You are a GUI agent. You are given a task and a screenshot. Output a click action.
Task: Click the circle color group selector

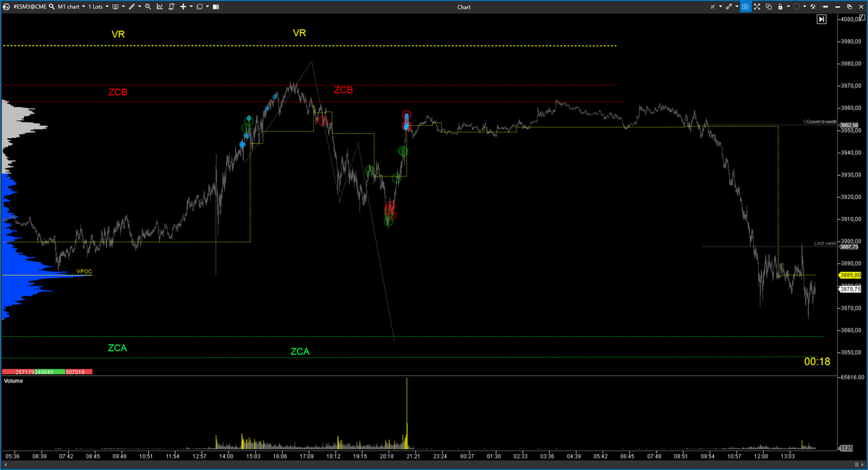pos(796,7)
